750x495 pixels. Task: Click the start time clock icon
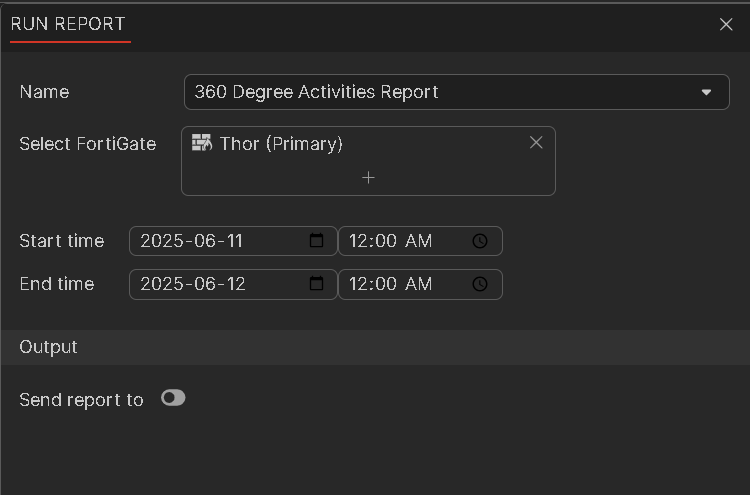point(480,241)
